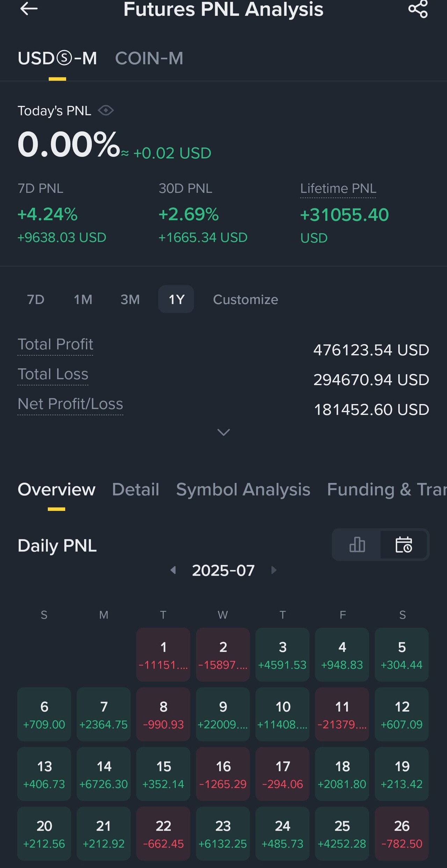Screen dimensions: 447x868
Task: Go back using the left arrow
Action: point(29,9)
